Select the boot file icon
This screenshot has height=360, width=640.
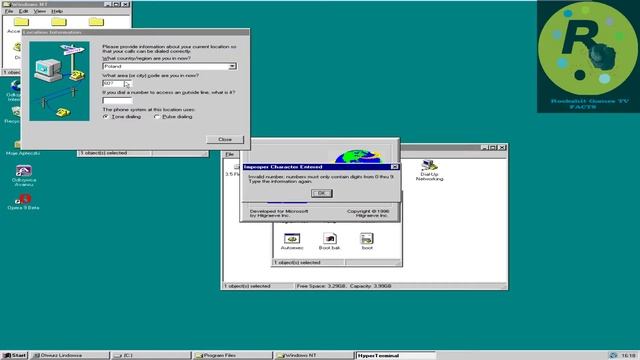[367, 241]
